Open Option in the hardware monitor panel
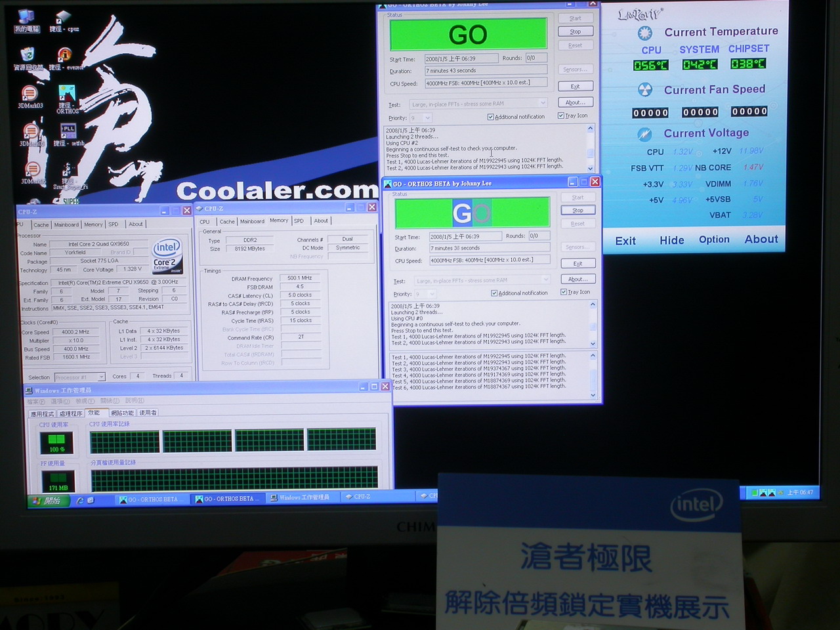The height and width of the screenshot is (630, 840). tap(714, 240)
